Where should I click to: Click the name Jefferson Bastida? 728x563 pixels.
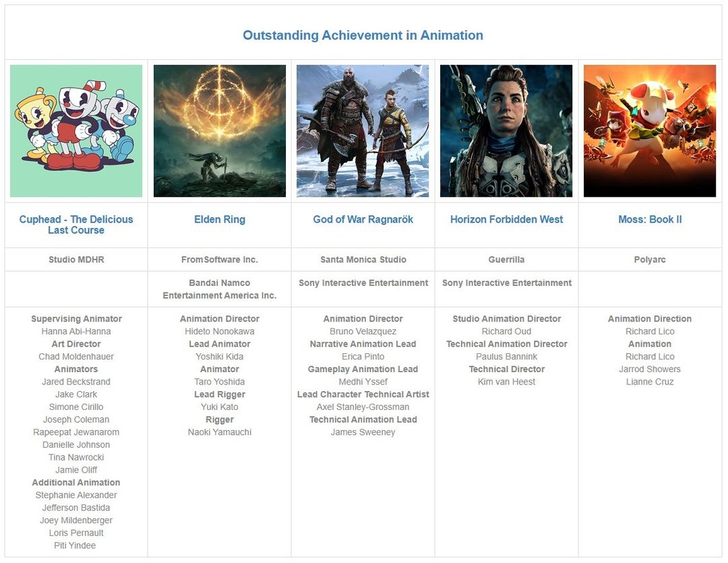tap(76, 507)
